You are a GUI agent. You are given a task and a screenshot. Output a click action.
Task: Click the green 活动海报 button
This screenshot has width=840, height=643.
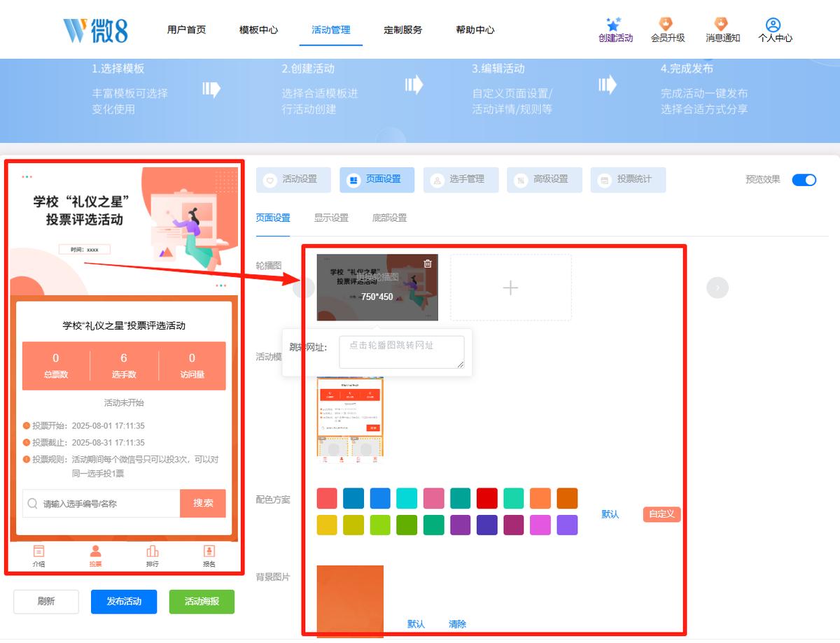pyautogui.click(x=202, y=602)
